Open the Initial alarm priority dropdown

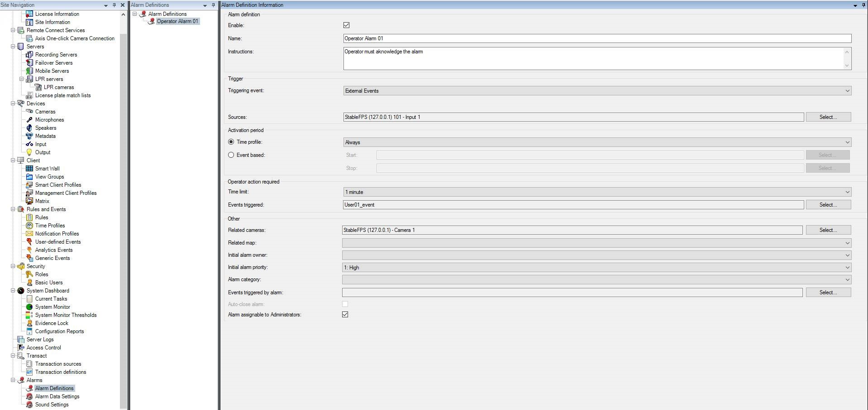[847, 267]
